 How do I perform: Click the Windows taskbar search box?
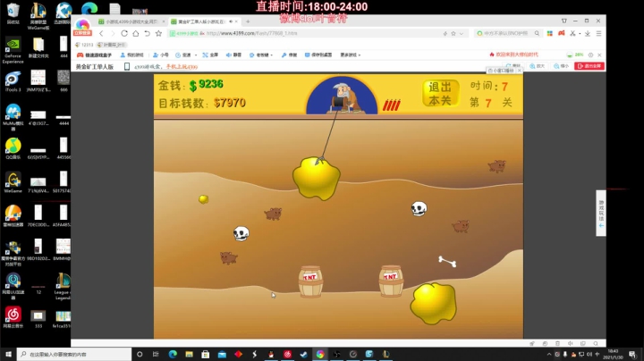74,354
